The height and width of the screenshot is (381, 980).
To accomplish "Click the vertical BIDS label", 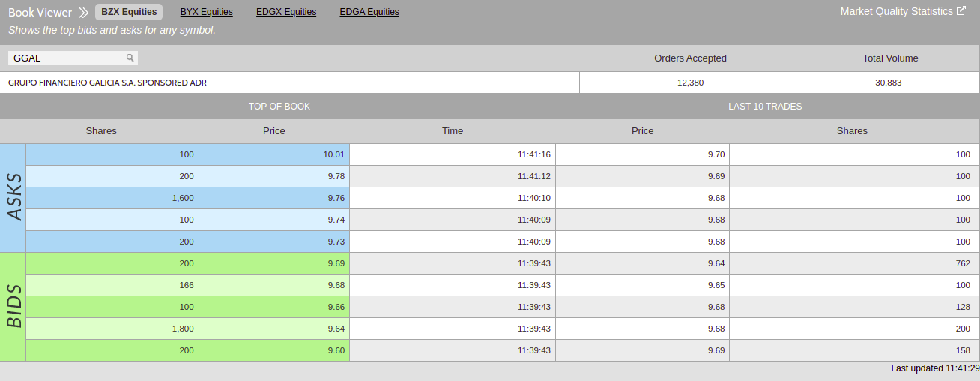I will [x=13, y=307].
